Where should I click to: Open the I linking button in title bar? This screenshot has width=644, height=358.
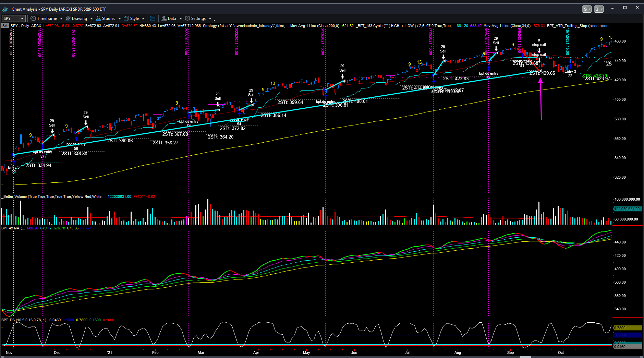[x=599, y=9]
